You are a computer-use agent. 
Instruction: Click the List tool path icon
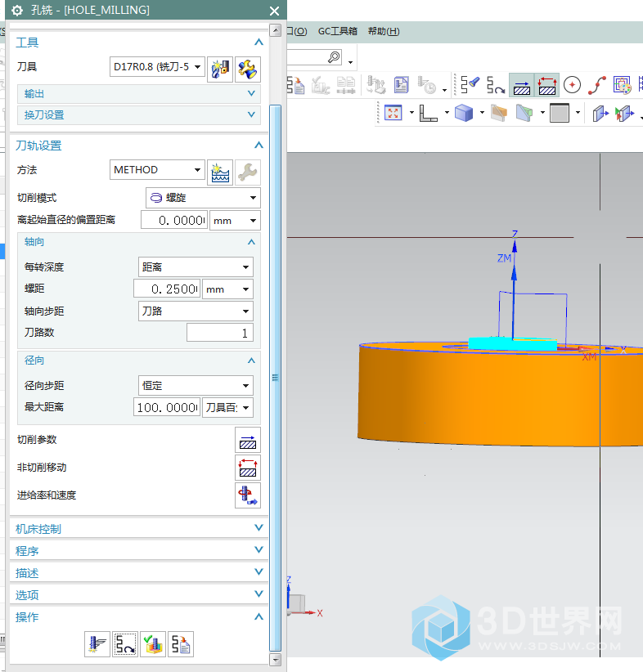[x=181, y=644]
